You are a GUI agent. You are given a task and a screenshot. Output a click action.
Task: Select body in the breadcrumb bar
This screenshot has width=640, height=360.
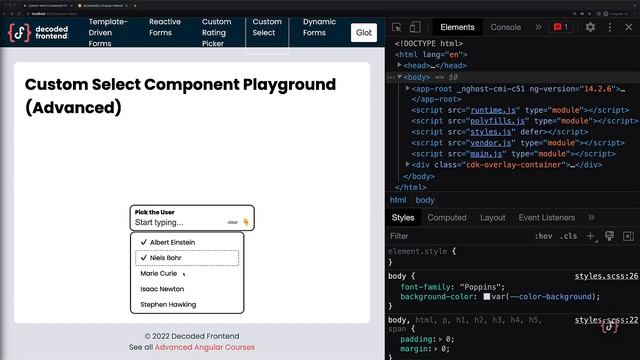pyautogui.click(x=424, y=200)
